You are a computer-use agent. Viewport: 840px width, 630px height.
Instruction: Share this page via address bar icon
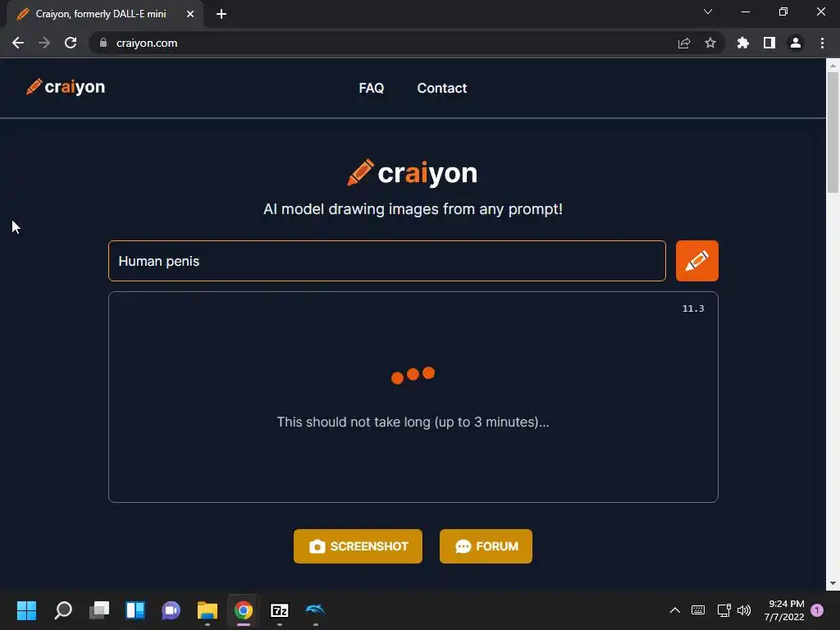684,43
